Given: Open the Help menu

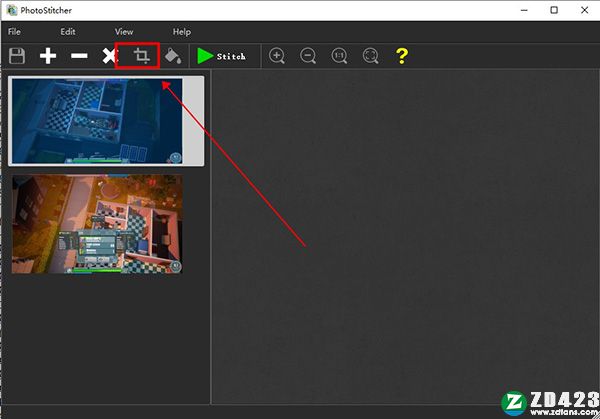Looking at the screenshot, I should coord(182,32).
